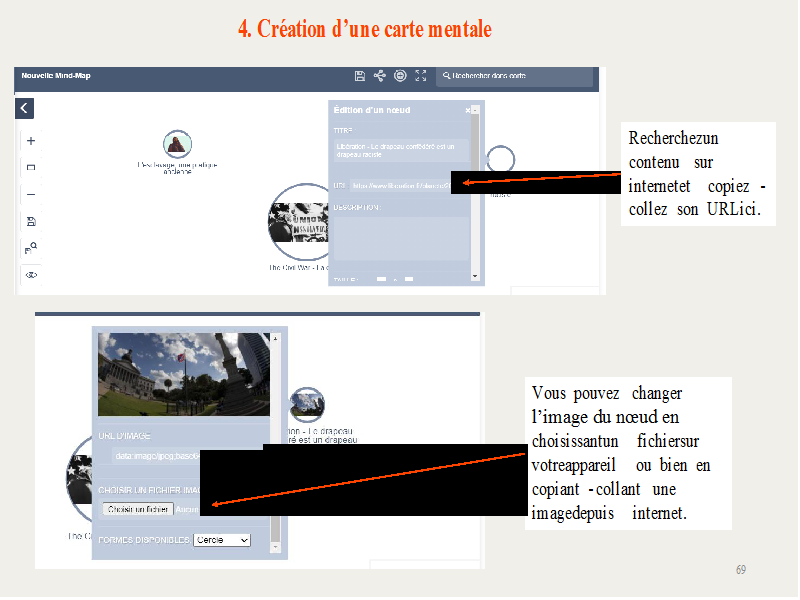Zoom in with the plus icon
Image resolution: width=800 pixels, height=600 pixels.
click(31, 141)
